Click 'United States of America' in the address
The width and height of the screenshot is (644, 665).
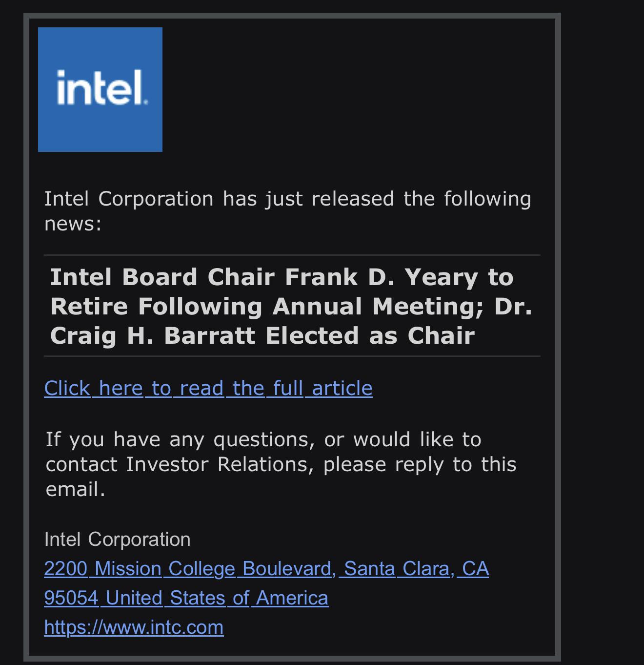pos(217,598)
